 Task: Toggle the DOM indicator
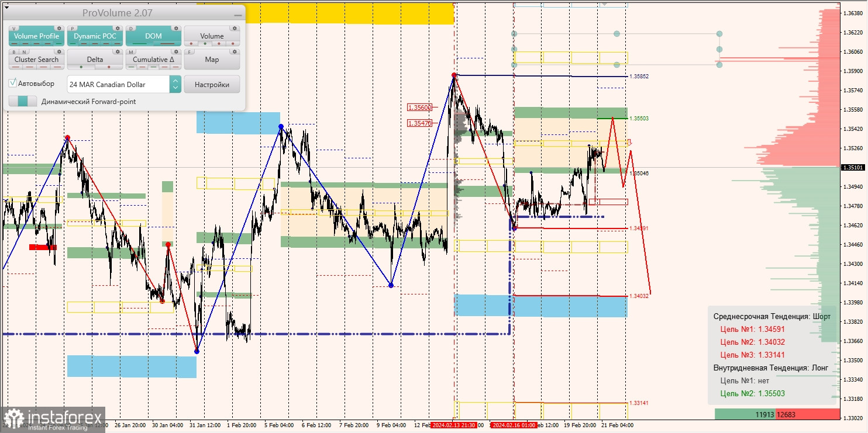pyautogui.click(x=153, y=36)
